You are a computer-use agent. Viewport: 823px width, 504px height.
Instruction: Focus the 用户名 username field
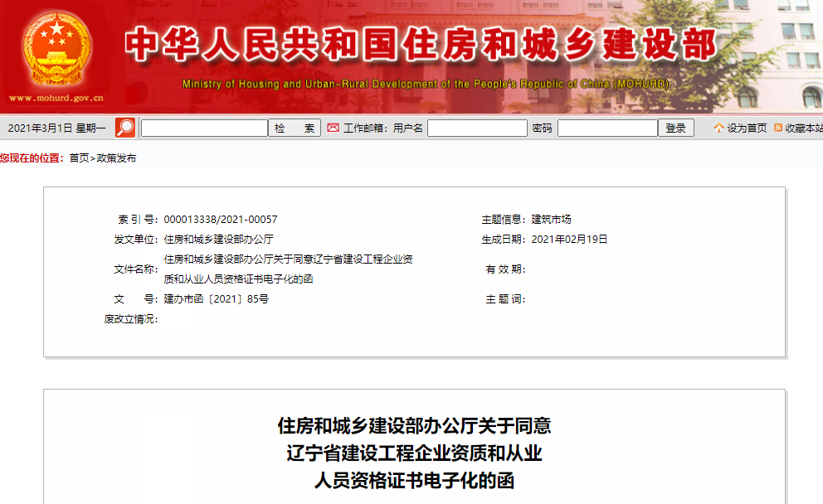pos(477,128)
